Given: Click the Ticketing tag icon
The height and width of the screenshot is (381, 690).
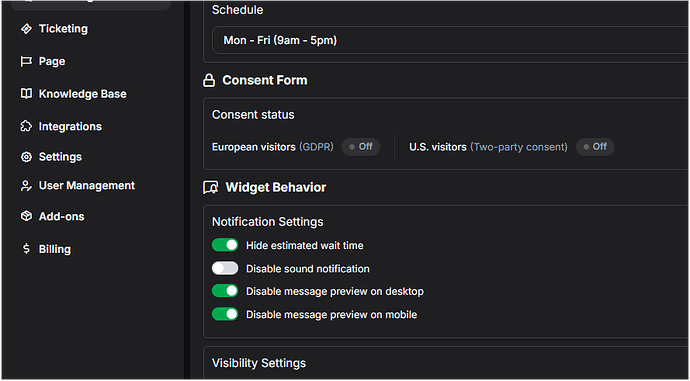Looking at the screenshot, I should pyautogui.click(x=26, y=29).
